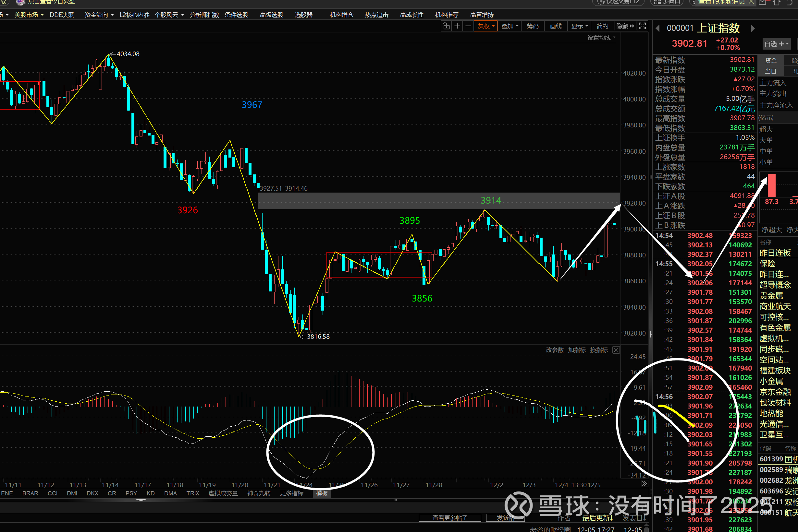Toggle 筹码 chip distribution view

tap(533, 26)
